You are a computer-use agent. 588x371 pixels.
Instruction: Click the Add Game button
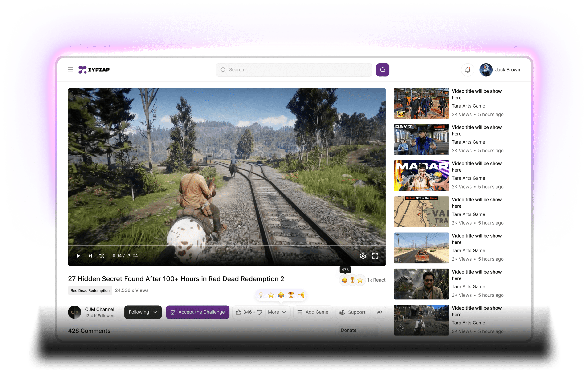(x=313, y=312)
